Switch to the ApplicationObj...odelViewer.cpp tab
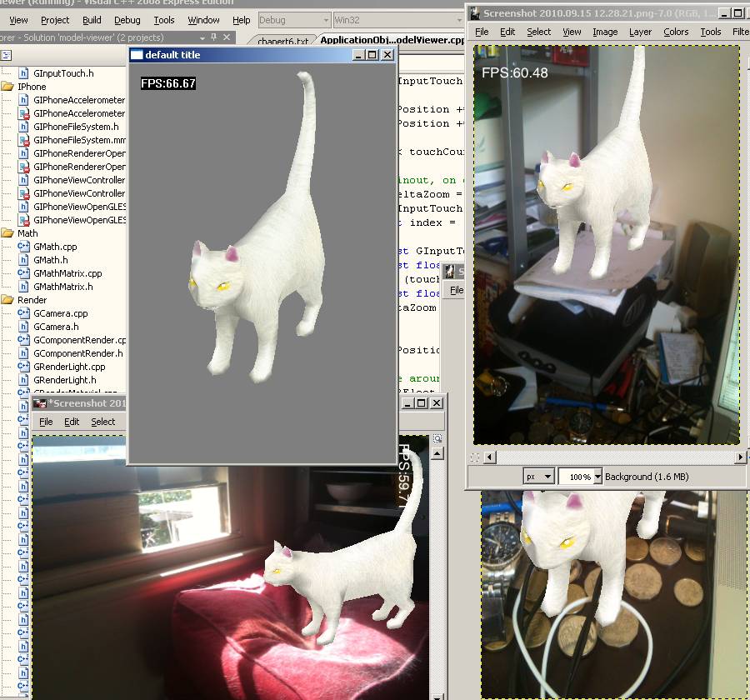This screenshot has height=700, width=750. pos(392,40)
